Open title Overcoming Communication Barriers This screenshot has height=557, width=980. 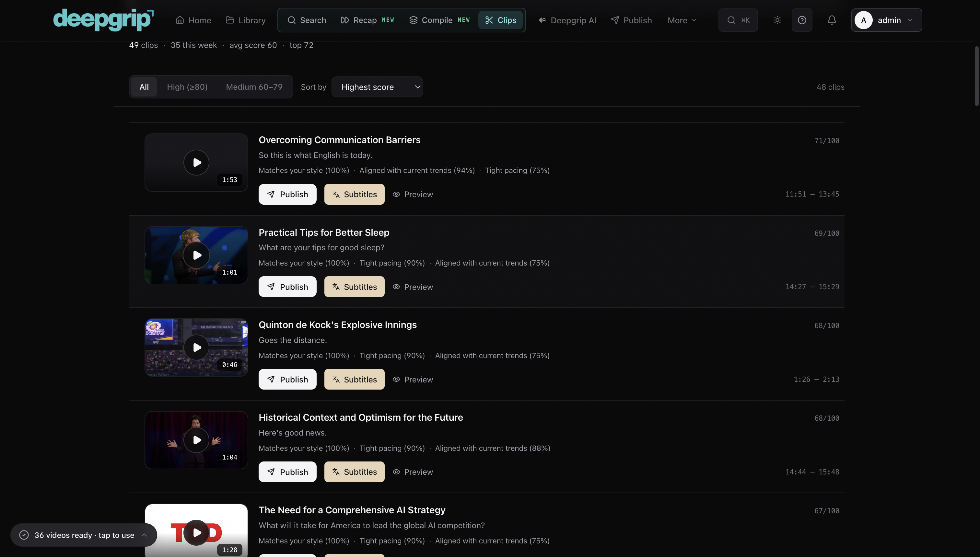click(340, 140)
